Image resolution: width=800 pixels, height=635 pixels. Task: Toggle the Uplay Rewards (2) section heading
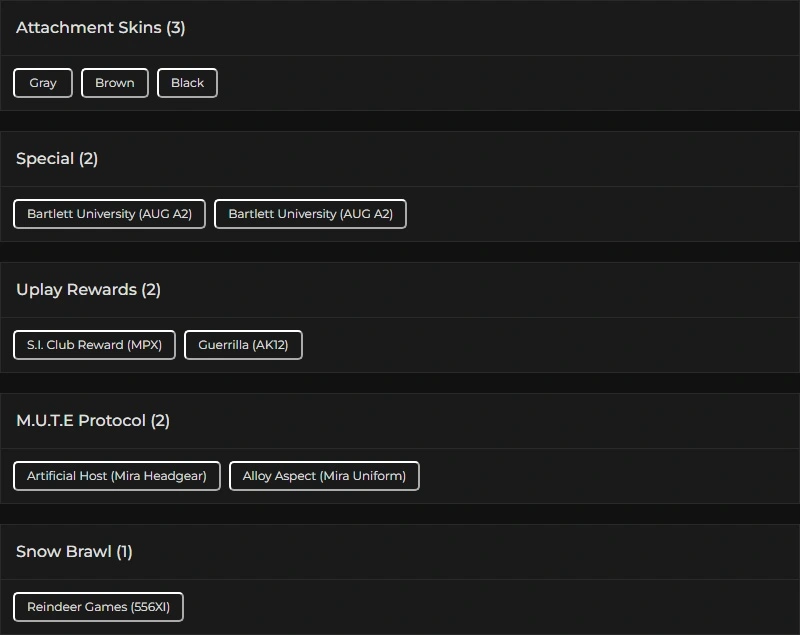coord(88,290)
